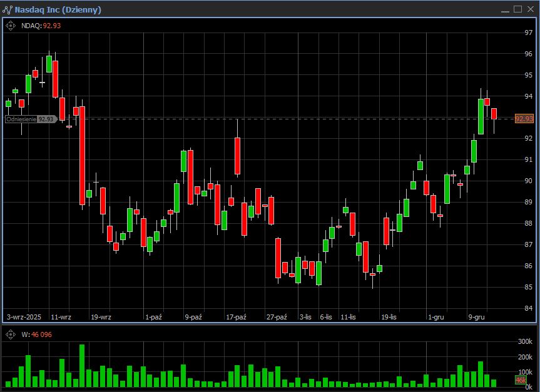Click the move icon next to NDAQ label

11,26
